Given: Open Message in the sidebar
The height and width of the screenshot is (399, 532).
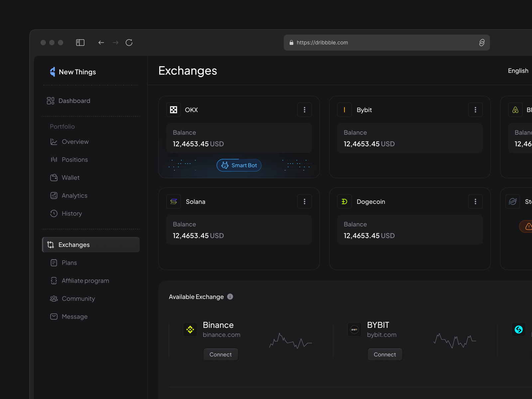Looking at the screenshot, I should (x=69, y=317).
